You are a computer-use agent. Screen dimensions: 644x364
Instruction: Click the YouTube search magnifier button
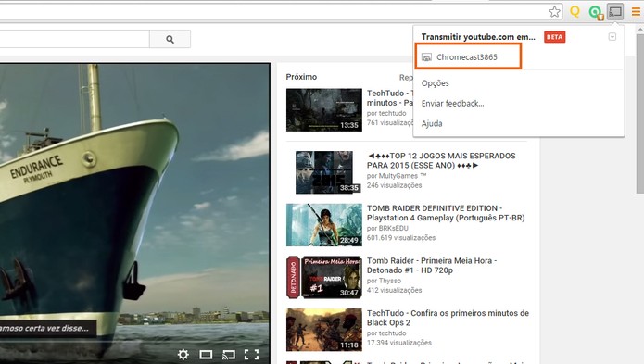coord(170,39)
